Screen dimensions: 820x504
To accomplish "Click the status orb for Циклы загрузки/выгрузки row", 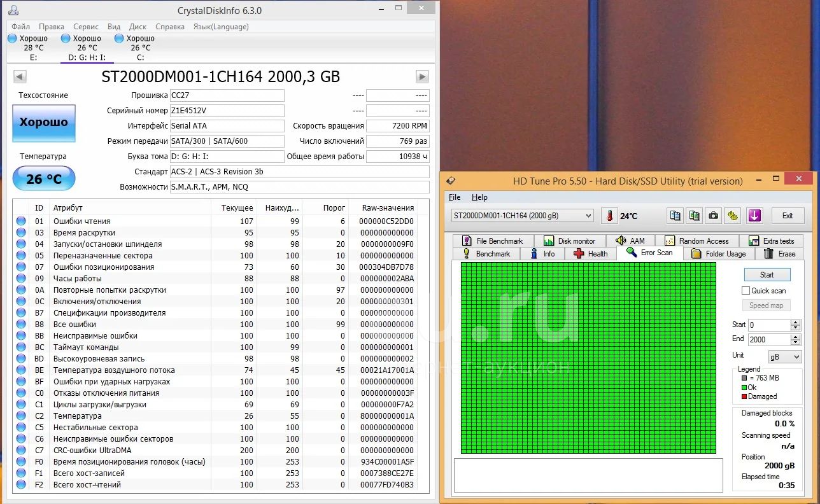I will point(21,405).
